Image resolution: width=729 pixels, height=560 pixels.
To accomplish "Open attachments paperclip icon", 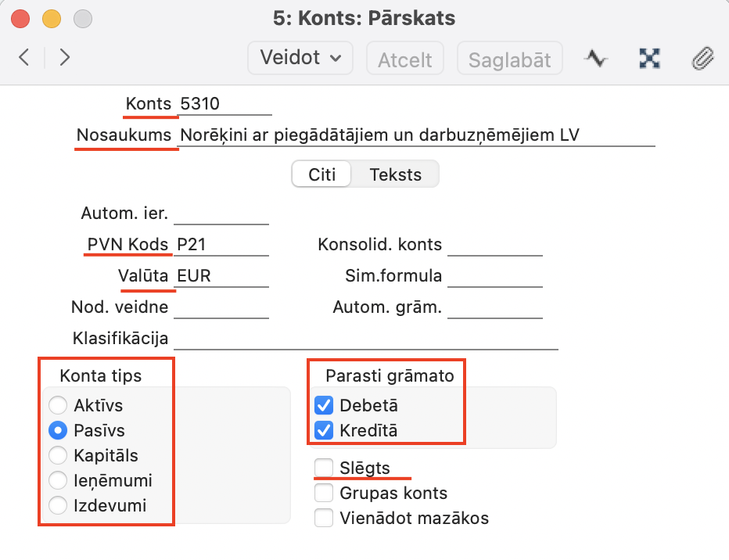I will coord(703,59).
